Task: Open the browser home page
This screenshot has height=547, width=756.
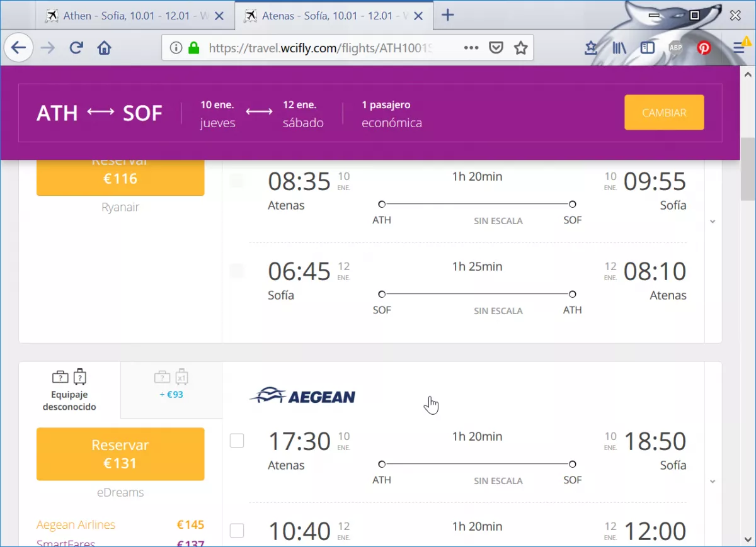Action: [105, 48]
